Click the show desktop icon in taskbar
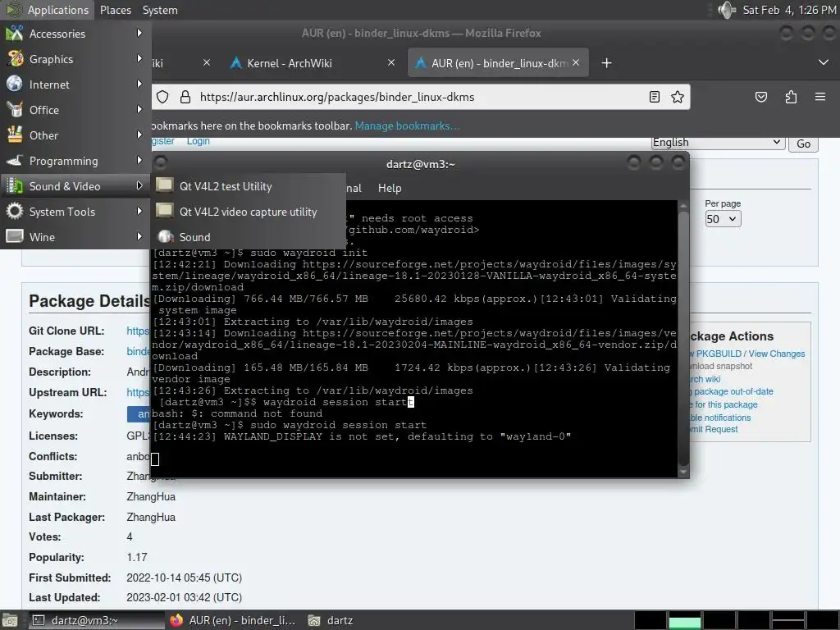 [x=10, y=620]
